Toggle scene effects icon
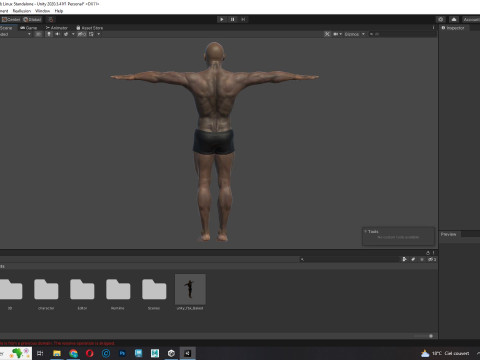This screenshot has height=360, width=480. pyautogui.click(x=66, y=34)
